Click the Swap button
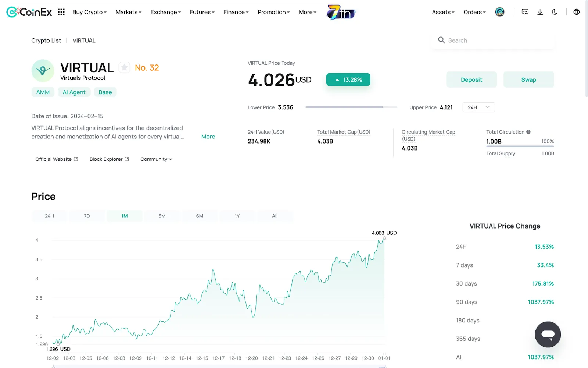The height and width of the screenshot is (368, 588). point(528,79)
